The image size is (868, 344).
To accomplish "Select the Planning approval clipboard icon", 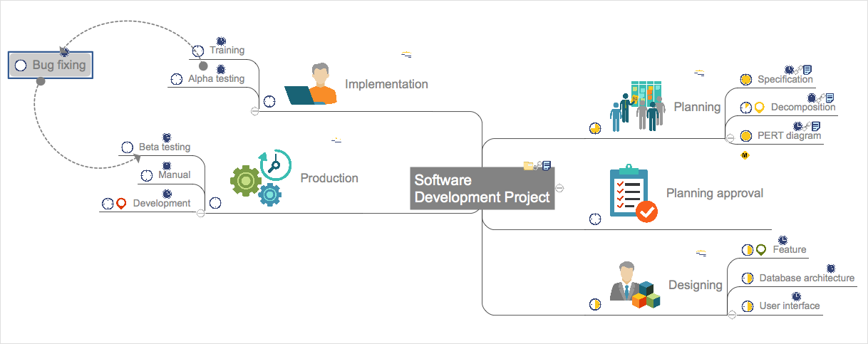I will (x=634, y=194).
